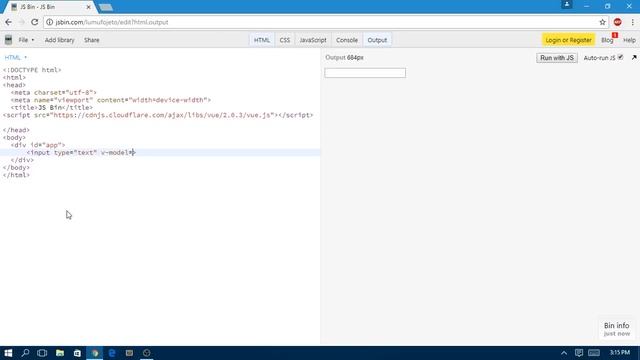
Task: Click the touch keyboard tray icon
Action: 594,353
